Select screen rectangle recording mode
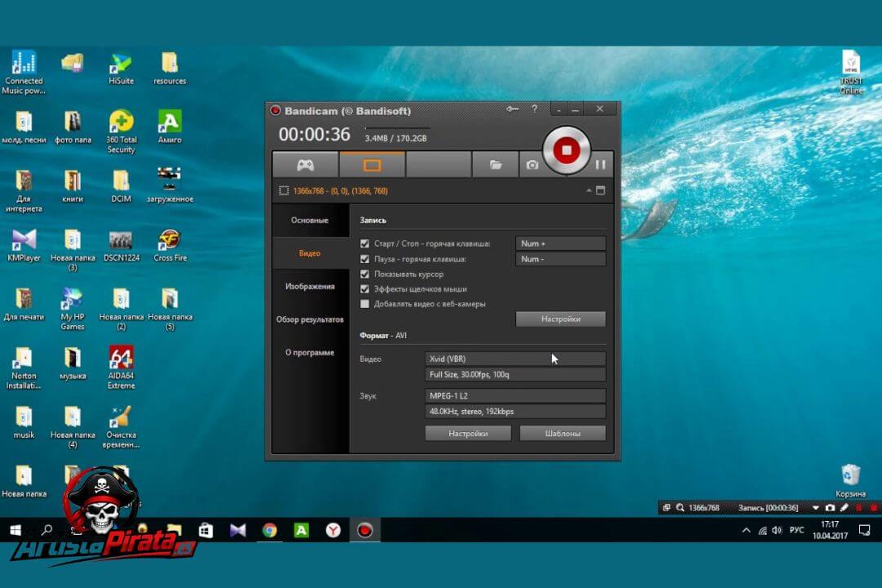The width and height of the screenshot is (882, 588). pyautogui.click(x=372, y=165)
